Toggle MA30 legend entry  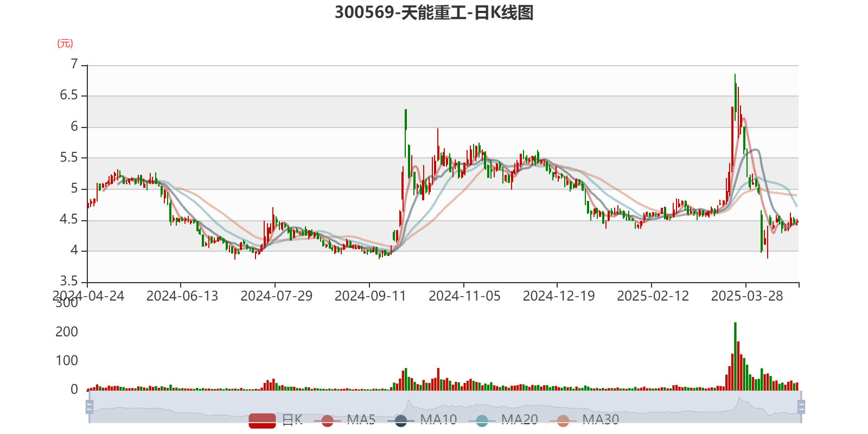click(584, 420)
